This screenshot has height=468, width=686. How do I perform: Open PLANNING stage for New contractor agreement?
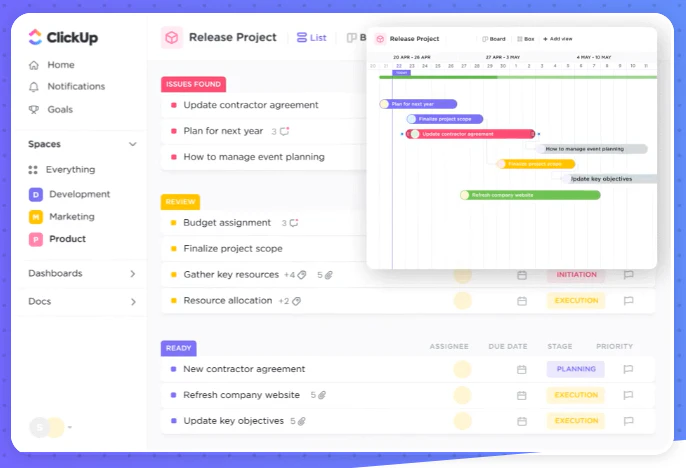(576, 369)
